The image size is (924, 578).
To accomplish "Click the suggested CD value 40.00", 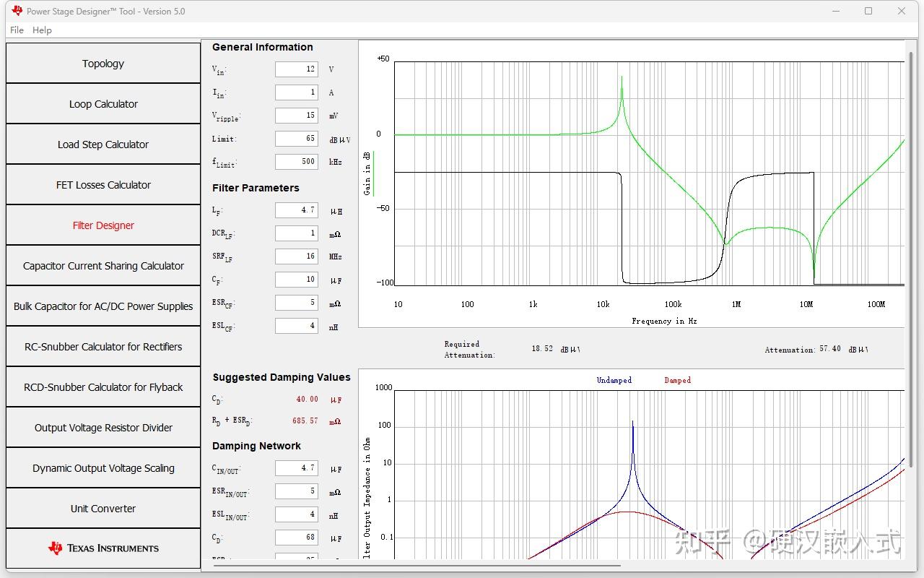I will pos(307,399).
